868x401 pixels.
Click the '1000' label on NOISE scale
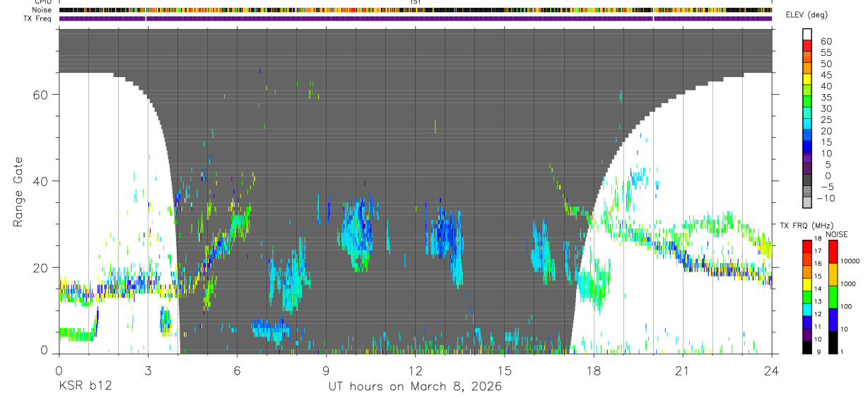[x=849, y=284]
